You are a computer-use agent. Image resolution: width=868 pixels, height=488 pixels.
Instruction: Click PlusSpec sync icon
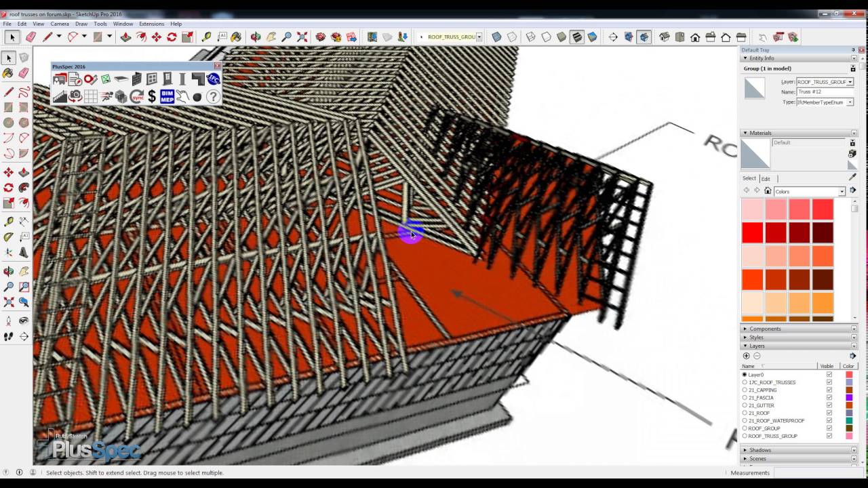coord(137,96)
